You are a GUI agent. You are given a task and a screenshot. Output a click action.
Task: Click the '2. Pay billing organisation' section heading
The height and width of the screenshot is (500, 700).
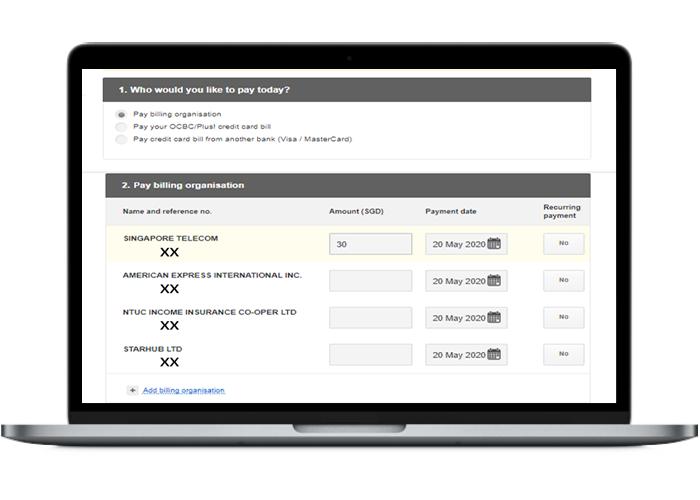(x=183, y=185)
